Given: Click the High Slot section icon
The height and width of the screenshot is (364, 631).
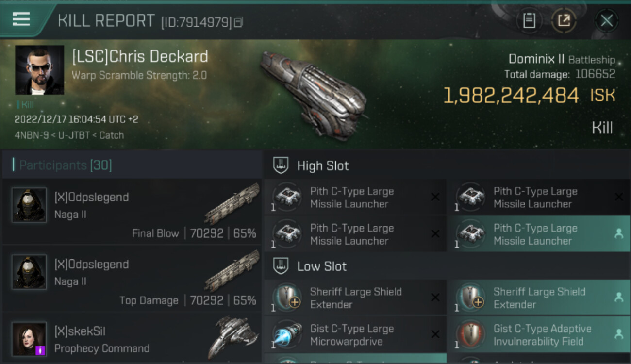Looking at the screenshot, I should [x=281, y=165].
